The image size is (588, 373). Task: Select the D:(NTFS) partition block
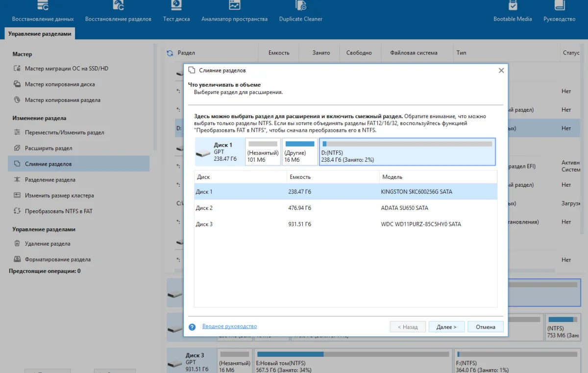407,151
